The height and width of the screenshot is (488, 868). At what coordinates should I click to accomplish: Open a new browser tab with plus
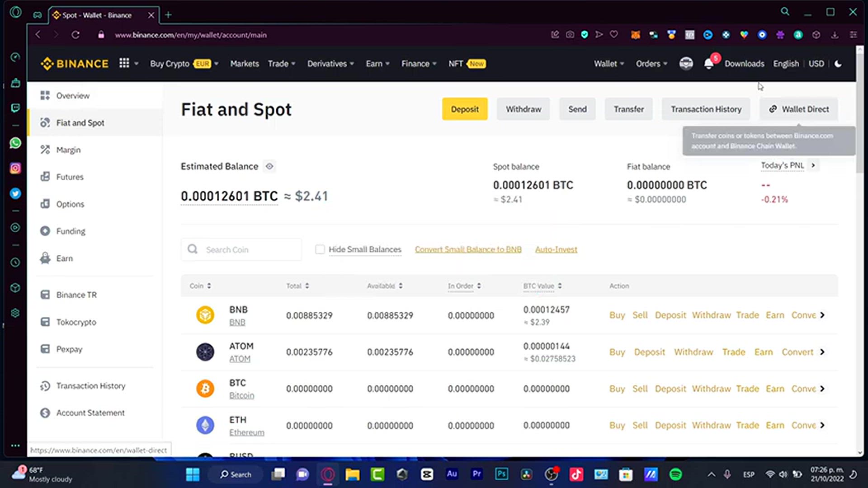[168, 15]
